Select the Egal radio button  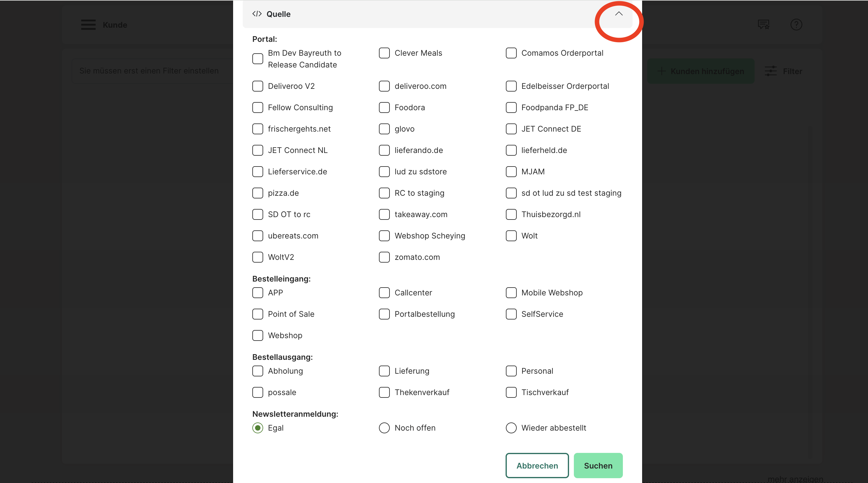(x=257, y=428)
